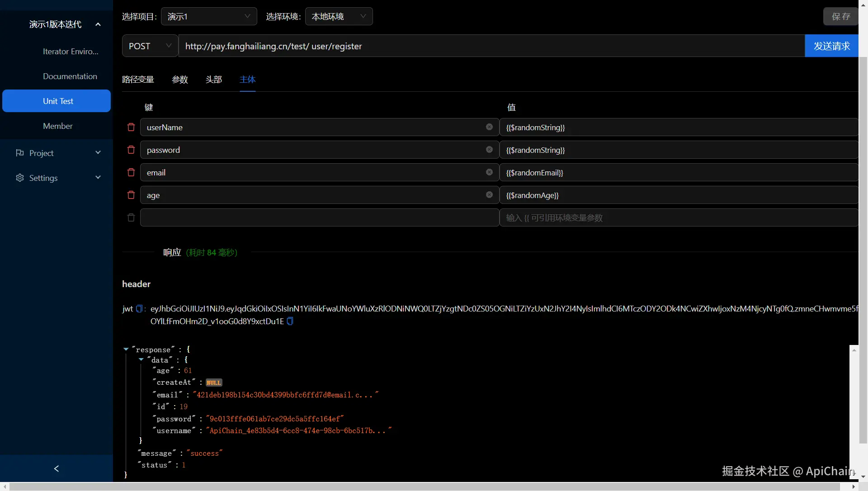Viewport: 868px width, 491px height.
Task: Collapse the response JSON node
Action: coord(126,349)
